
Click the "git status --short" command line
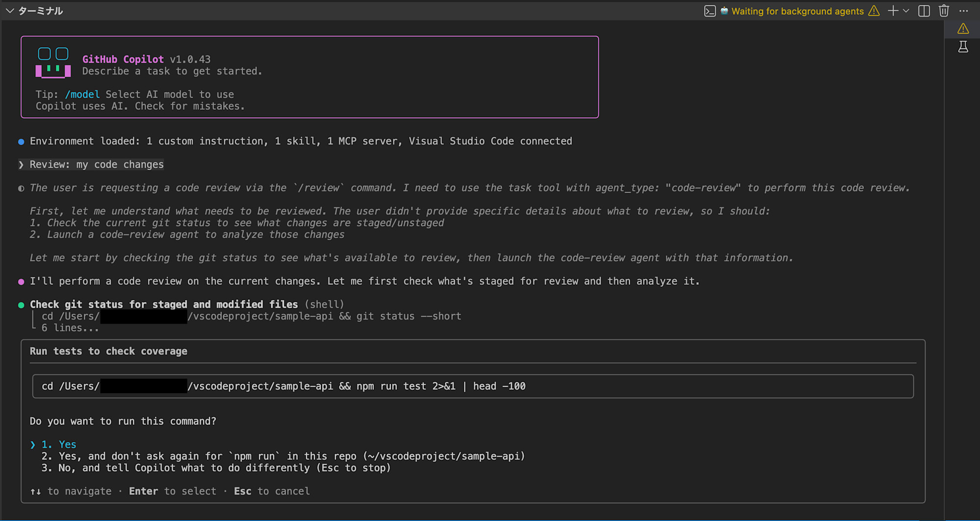click(x=251, y=316)
